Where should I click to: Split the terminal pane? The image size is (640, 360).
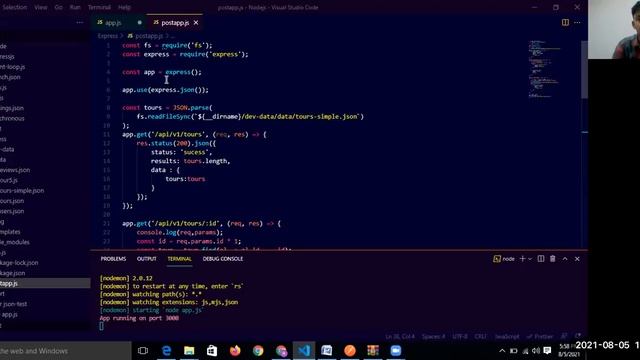[x=541, y=259]
